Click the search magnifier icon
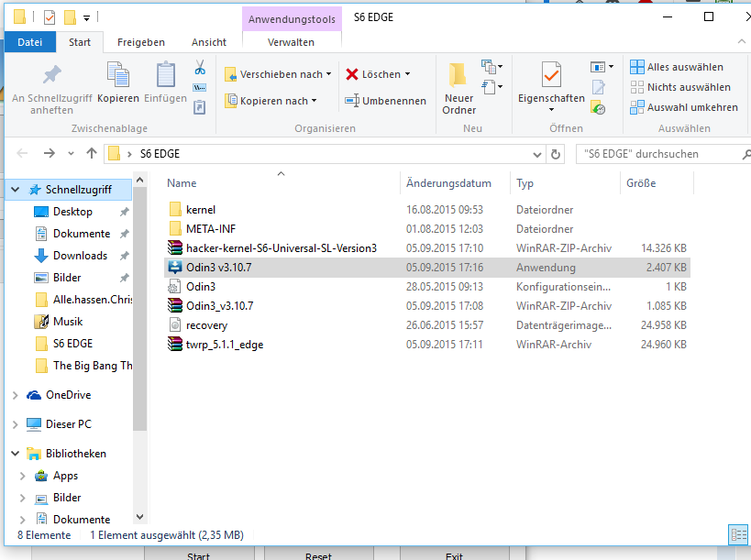 745,154
